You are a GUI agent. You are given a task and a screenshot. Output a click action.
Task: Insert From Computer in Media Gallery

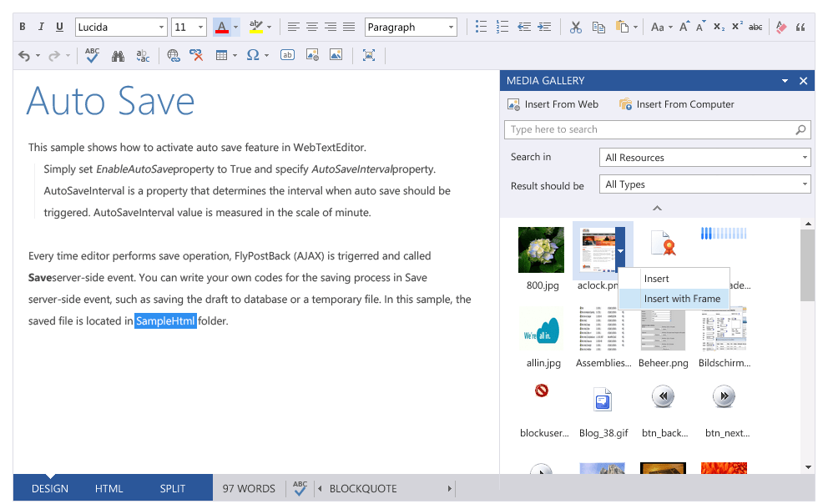[678, 104]
